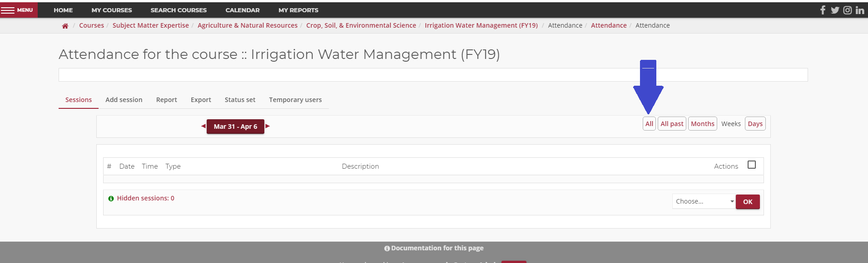Show All sessions view
Screen dimensions: 868x263
[x=649, y=124]
